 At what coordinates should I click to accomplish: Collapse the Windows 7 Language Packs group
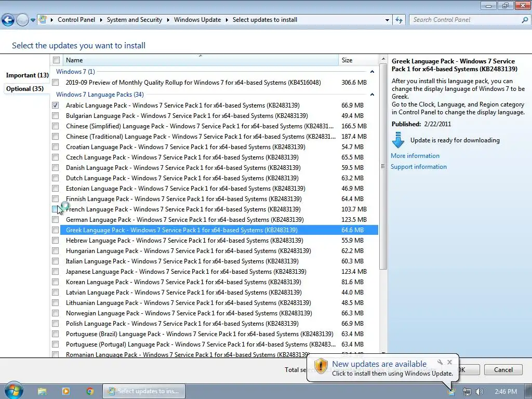click(x=372, y=95)
